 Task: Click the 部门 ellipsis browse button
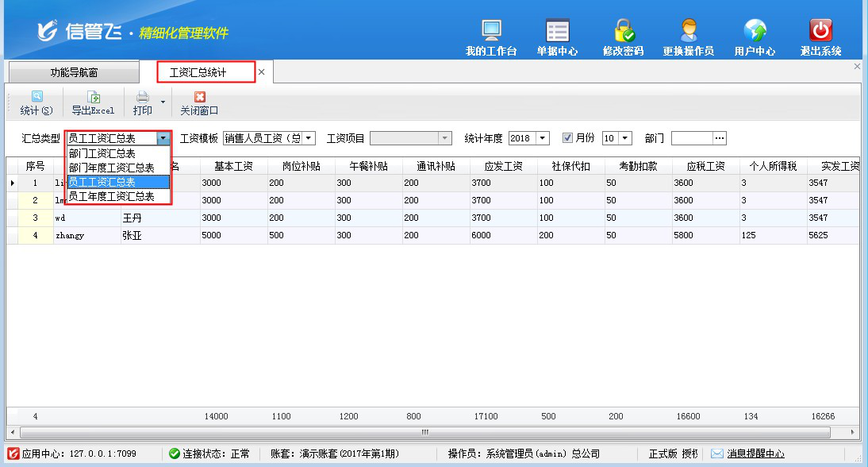click(x=720, y=138)
